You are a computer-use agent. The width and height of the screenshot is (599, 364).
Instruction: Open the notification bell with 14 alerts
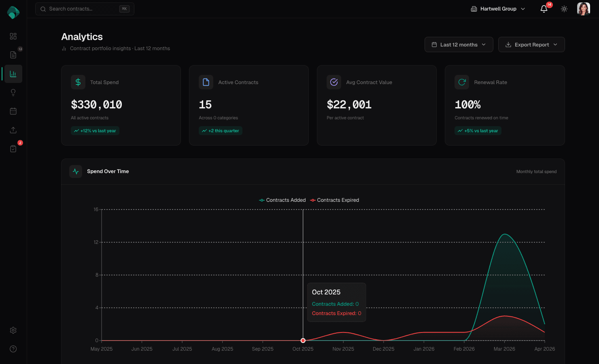[544, 8]
